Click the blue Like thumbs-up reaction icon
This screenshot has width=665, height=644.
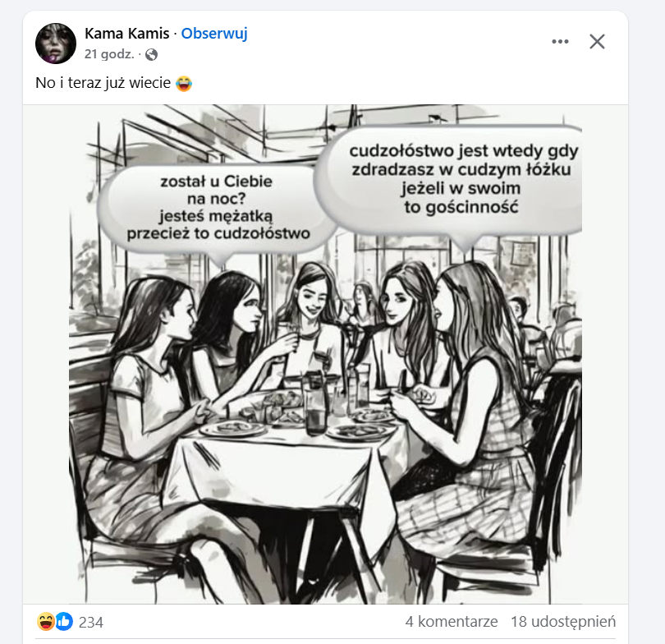(x=64, y=622)
